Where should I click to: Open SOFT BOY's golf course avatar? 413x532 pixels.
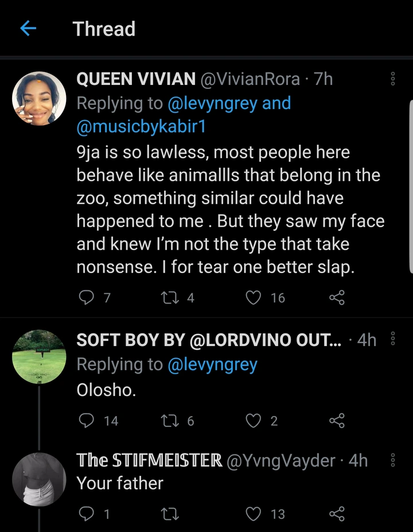click(39, 356)
